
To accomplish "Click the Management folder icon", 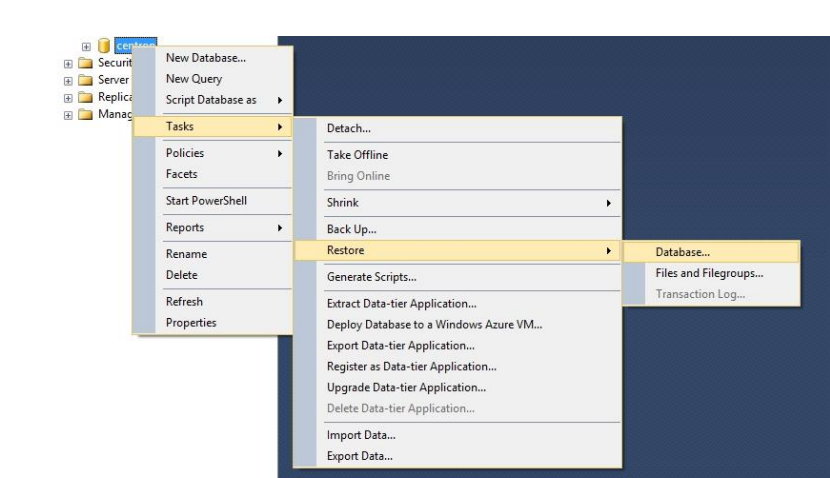I will (87, 114).
